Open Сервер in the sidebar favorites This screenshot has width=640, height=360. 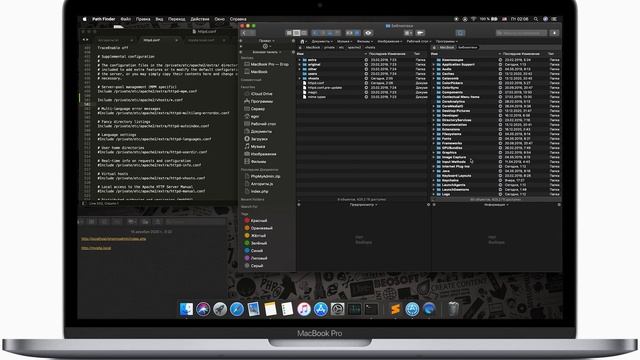255,109
